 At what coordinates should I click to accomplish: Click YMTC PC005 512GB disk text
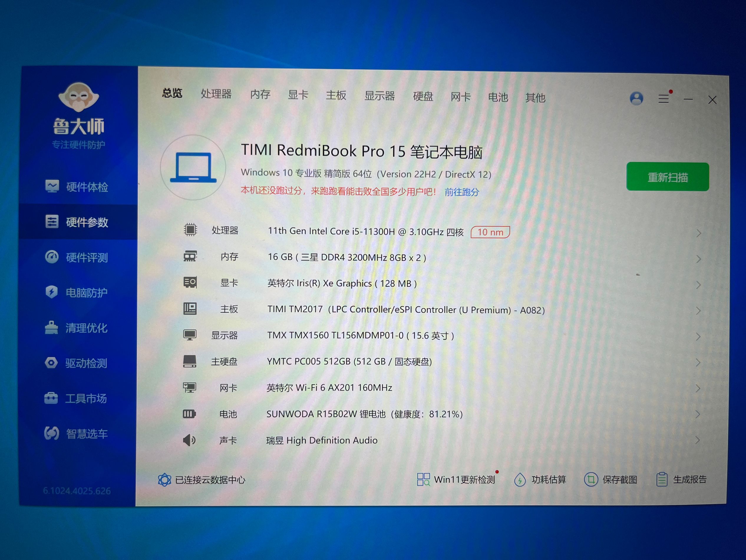coord(349,361)
